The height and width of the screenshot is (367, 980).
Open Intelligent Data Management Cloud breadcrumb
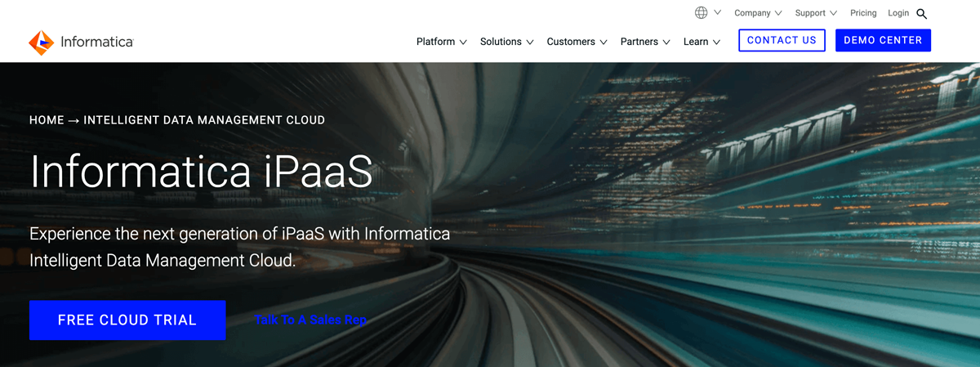click(204, 120)
